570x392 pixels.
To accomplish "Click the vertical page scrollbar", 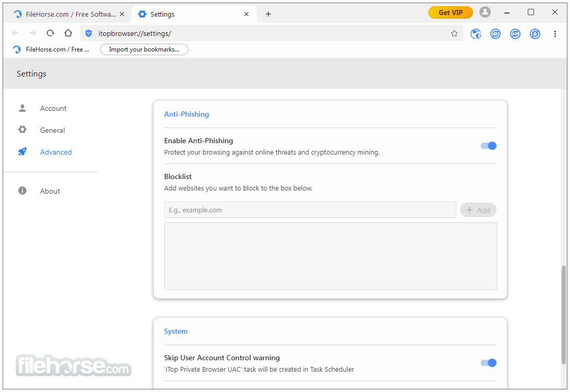I will 563,314.
